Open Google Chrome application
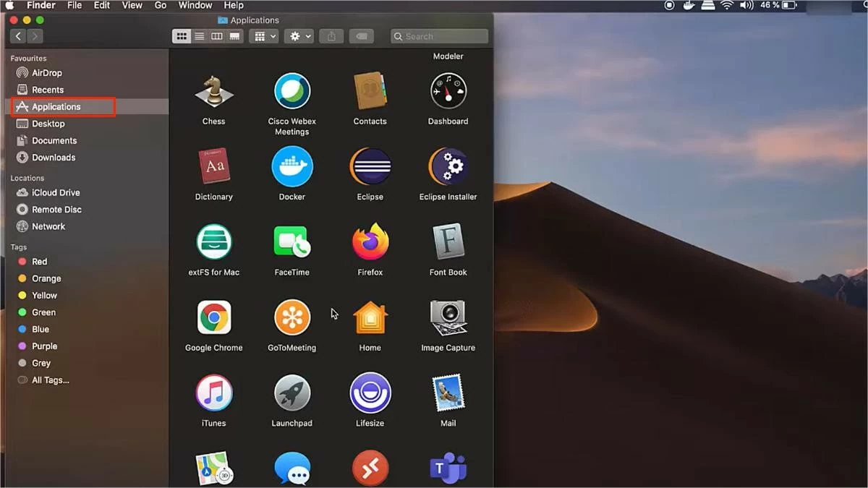This screenshot has height=488, width=868. click(x=213, y=318)
